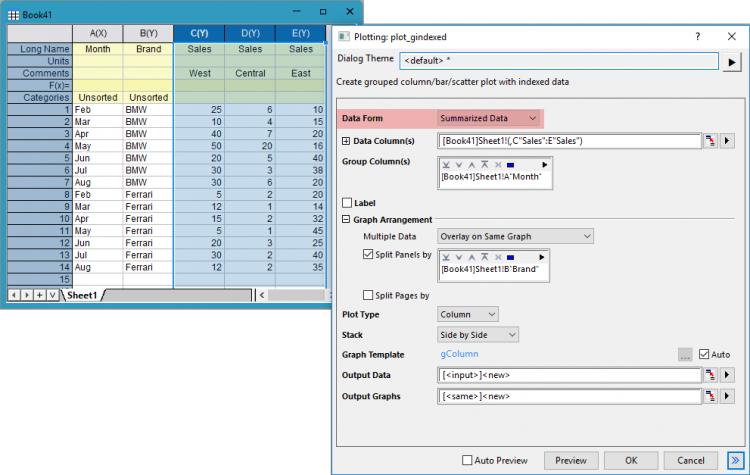Click Move Down icon in Group Column(s)
The image size is (750, 475).
[459, 165]
